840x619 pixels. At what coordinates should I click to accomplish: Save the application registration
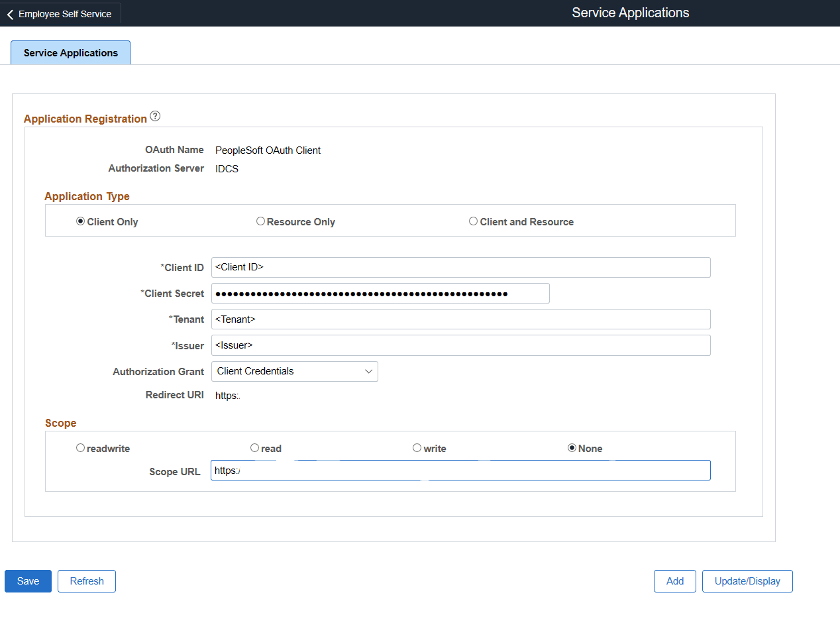tap(27, 581)
